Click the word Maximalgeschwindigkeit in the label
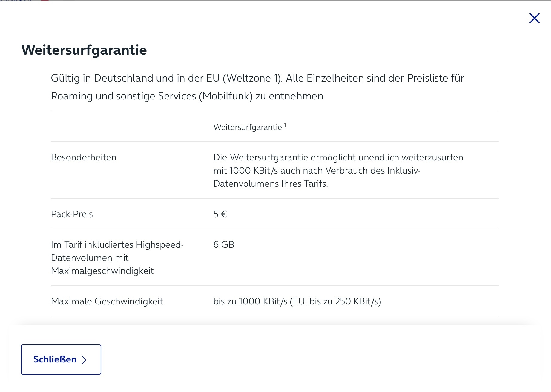The image size is (551, 392). coord(102,271)
